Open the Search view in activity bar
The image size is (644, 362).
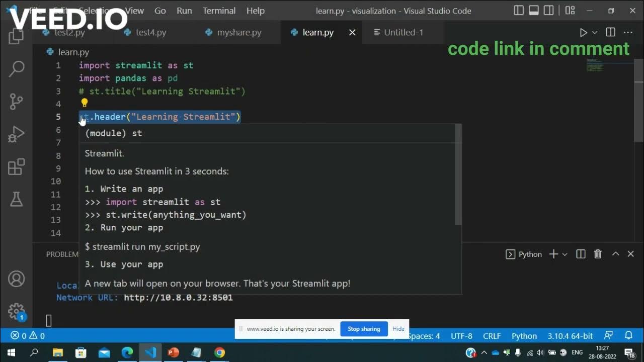[x=17, y=69]
